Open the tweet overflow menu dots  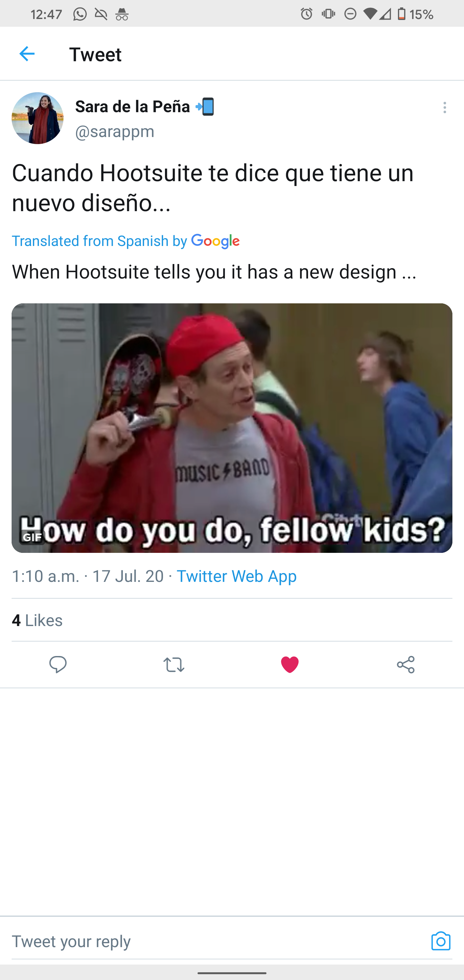click(x=444, y=108)
